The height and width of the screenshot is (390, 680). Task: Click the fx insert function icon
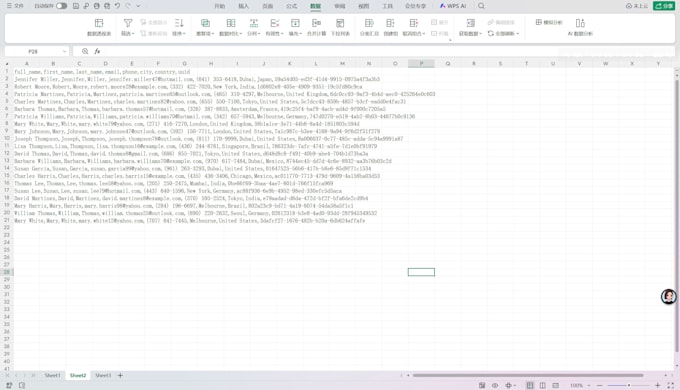coord(97,51)
